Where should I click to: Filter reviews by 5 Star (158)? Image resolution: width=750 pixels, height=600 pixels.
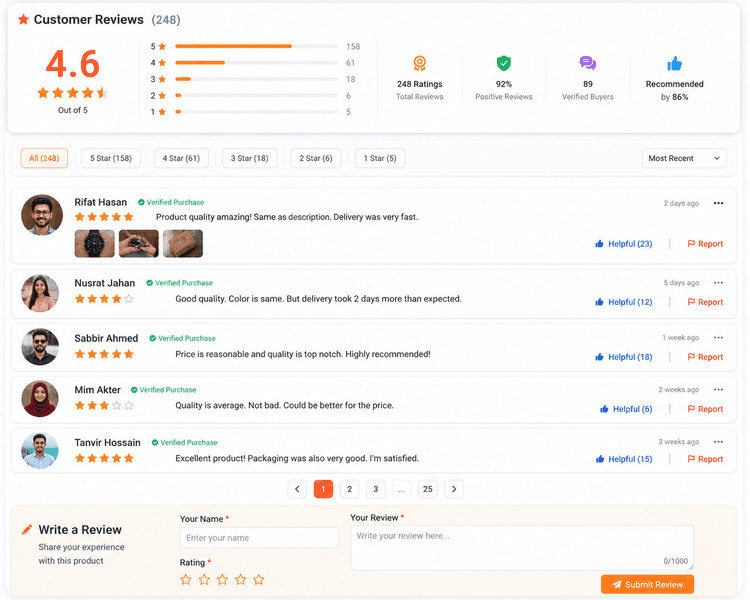(111, 158)
